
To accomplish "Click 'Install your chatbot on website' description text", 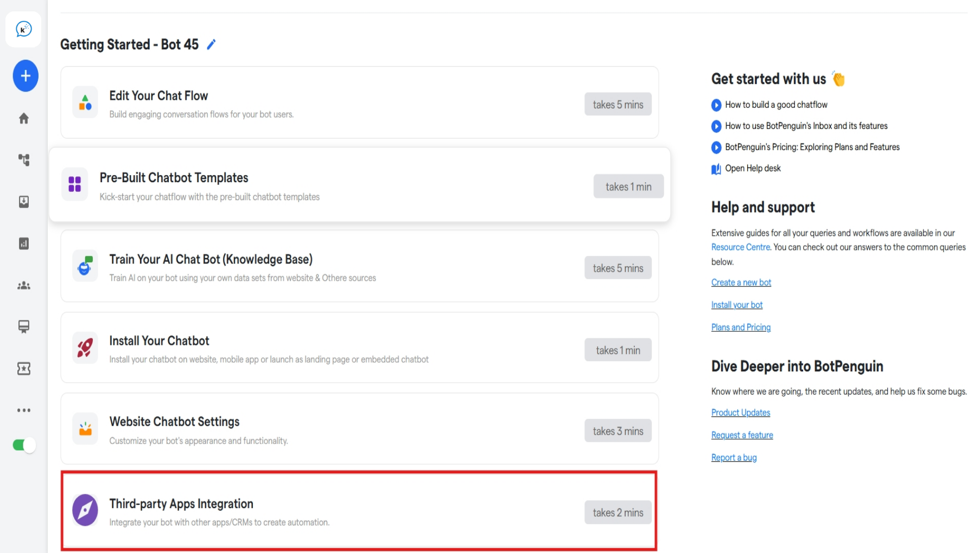I will click(x=269, y=359).
